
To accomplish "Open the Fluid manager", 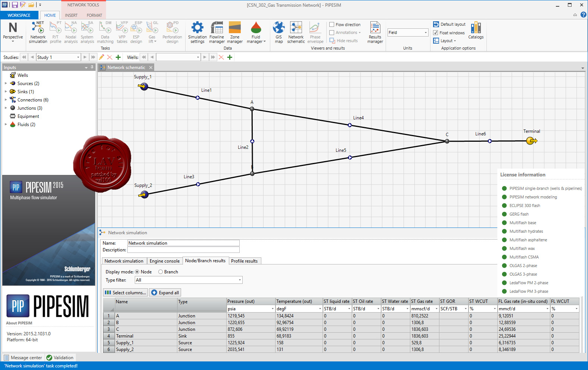I will tap(256, 32).
